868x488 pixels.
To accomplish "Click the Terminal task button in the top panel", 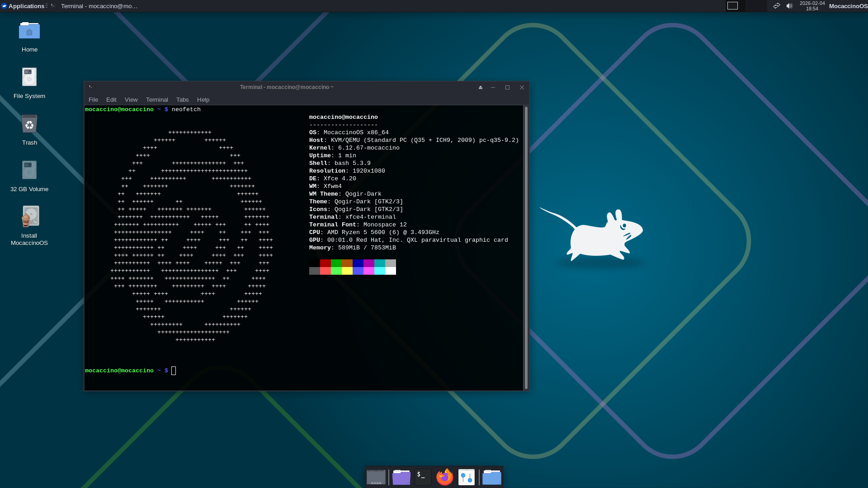I will tap(94, 6).
